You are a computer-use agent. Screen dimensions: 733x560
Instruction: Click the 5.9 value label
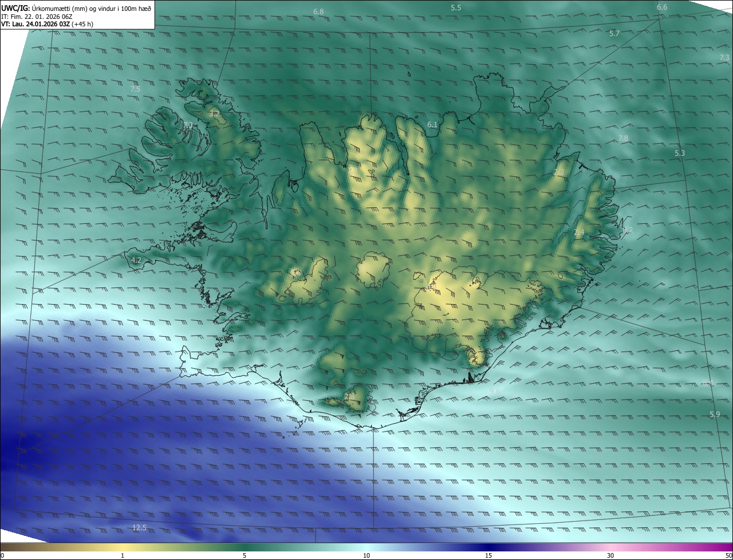pos(715,415)
